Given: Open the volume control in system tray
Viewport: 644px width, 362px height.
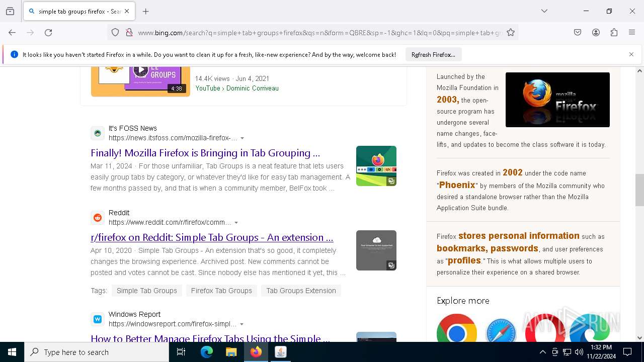Looking at the screenshot, I should click(579, 352).
